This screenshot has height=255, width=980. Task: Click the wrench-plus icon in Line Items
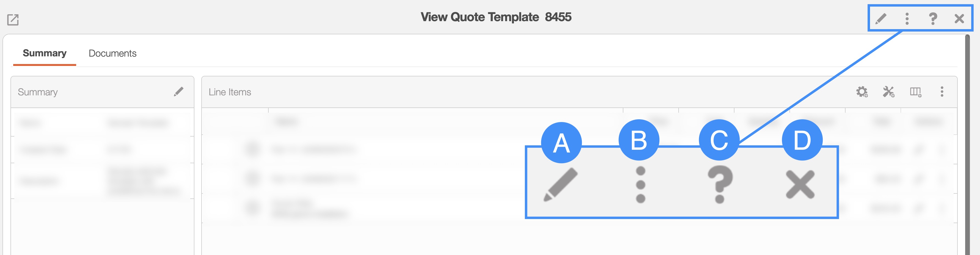[x=888, y=92]
